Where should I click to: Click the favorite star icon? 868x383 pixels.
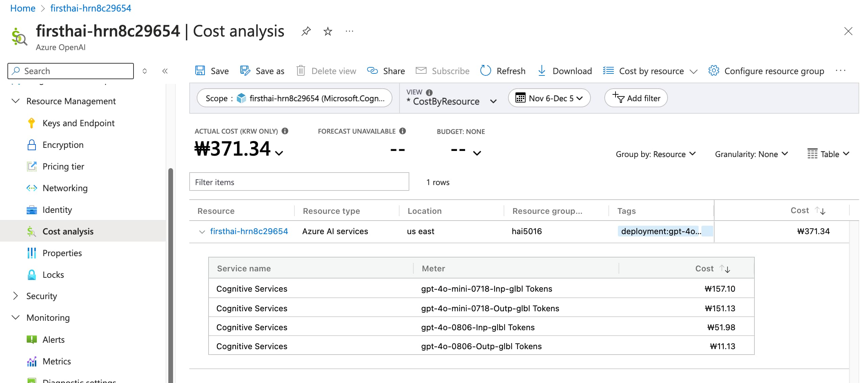click(328, 31)
